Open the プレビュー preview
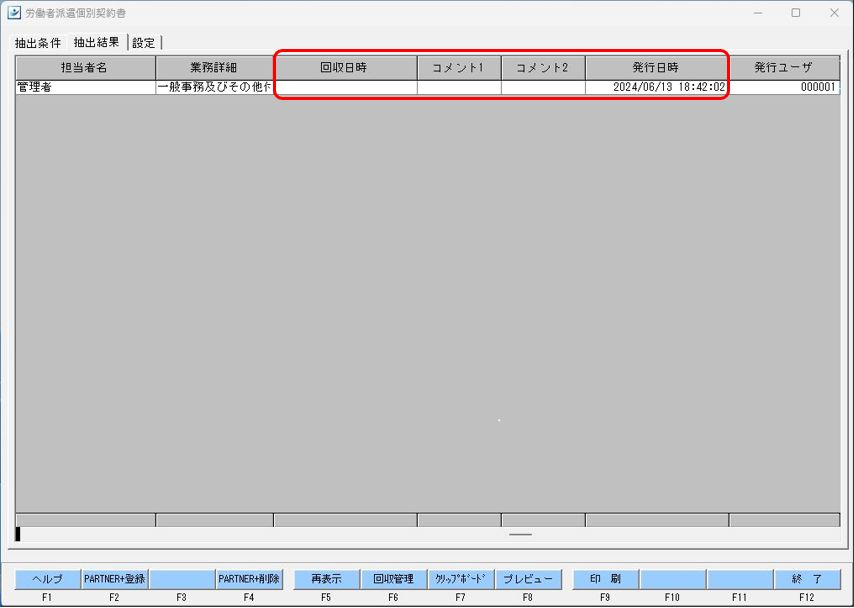 pyautogui.click(x=527, y=579)
